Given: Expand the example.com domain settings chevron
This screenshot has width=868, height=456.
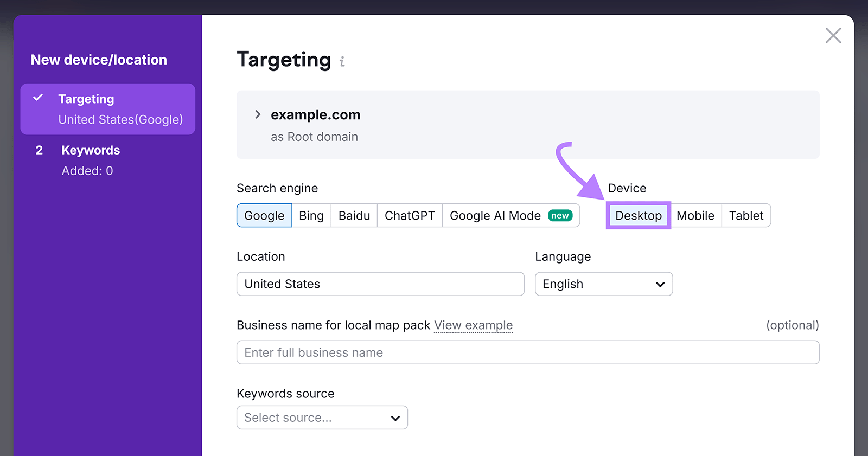Looking at the screenshot, I should tap(258, 114).
